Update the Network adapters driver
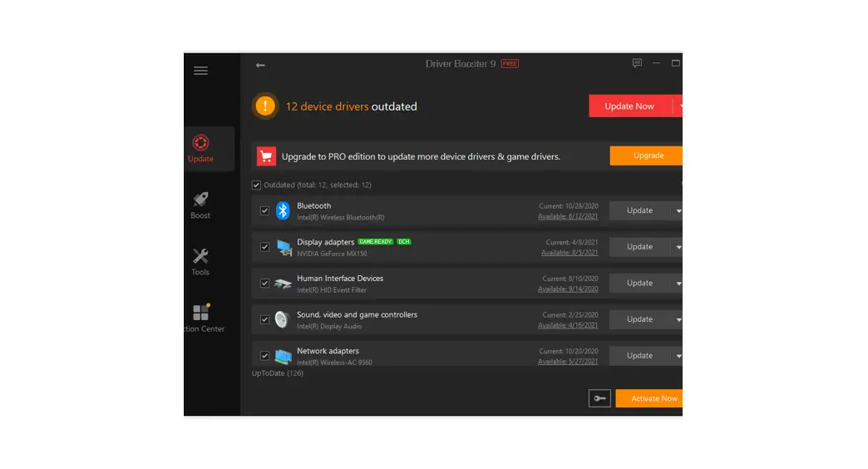Screen dimensions: 868x469 tap(640, 355)
